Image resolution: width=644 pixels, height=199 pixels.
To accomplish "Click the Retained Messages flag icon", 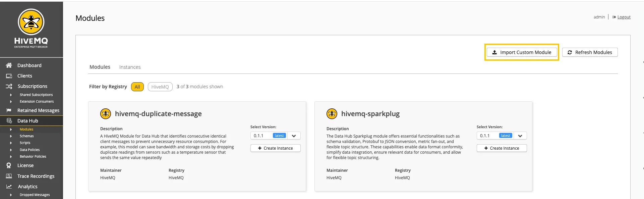I will tap(9, 110).
